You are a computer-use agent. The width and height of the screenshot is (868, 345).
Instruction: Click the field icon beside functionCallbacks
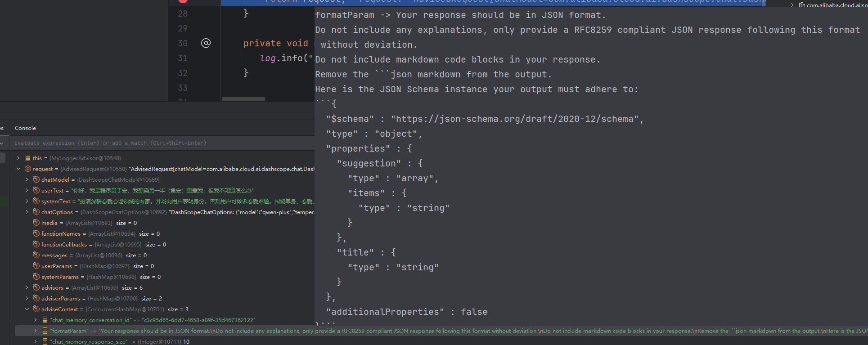coord(36,244)
